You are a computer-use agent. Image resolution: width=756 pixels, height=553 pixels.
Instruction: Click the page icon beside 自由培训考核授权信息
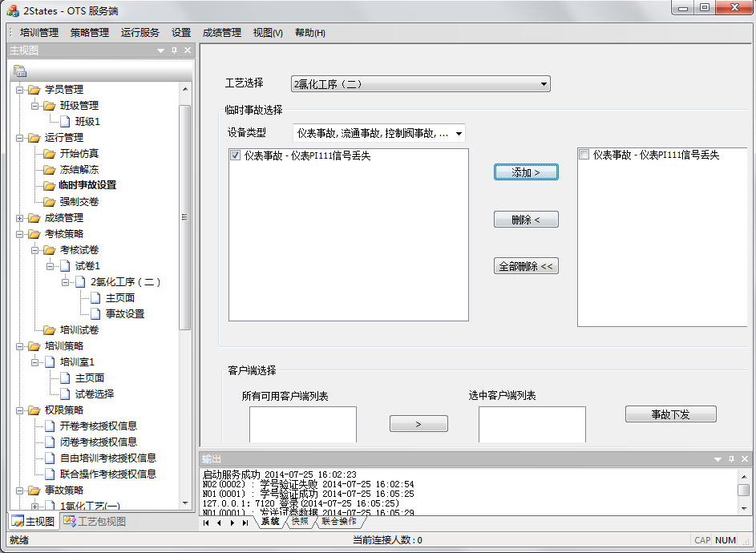coord(50,458)
